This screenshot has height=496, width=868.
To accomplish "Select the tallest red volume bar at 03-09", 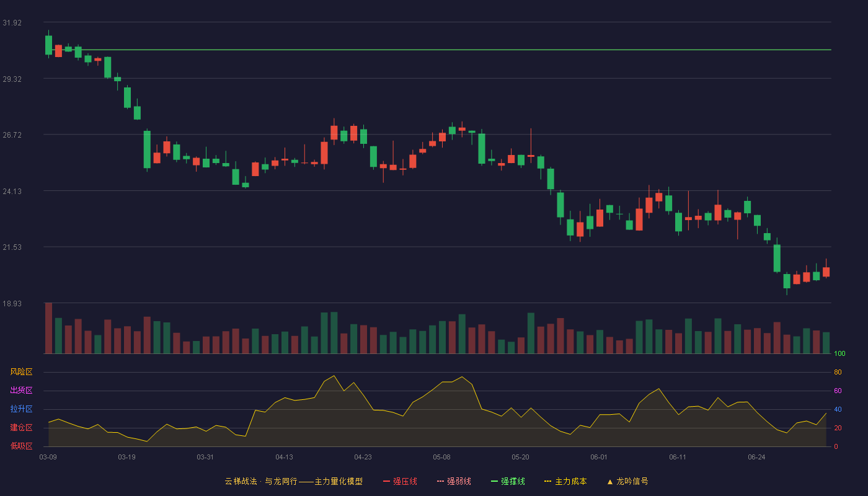I will coord(48,328).
